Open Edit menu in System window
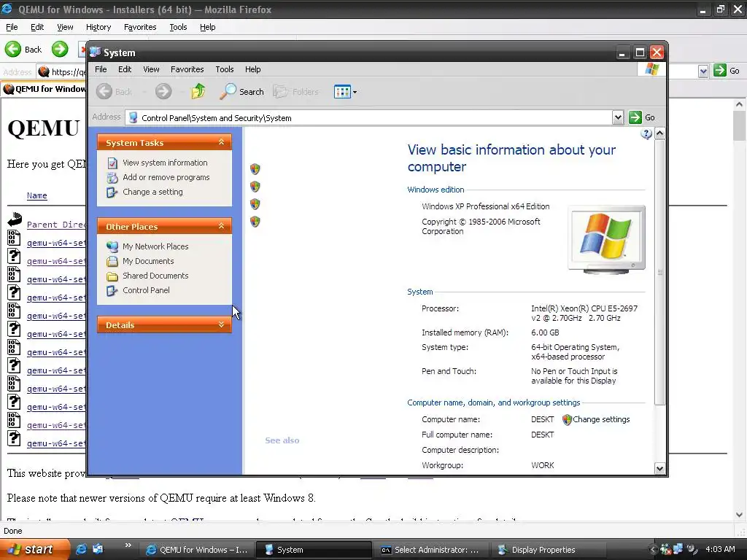Viewport: 747px width, 560px height. (125, 69)
